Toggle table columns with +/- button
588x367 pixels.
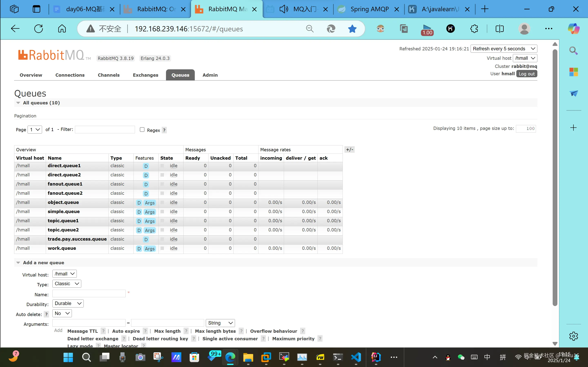(349, 149)
